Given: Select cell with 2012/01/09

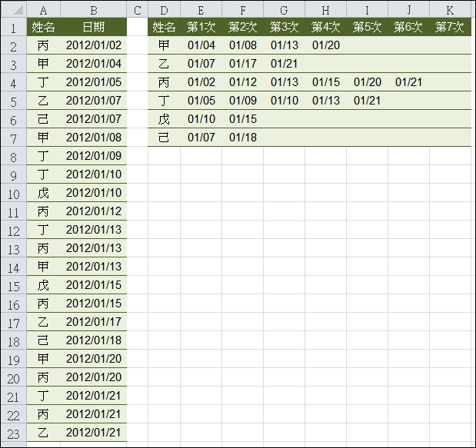Looking at the screenshot, I should 94,156.
